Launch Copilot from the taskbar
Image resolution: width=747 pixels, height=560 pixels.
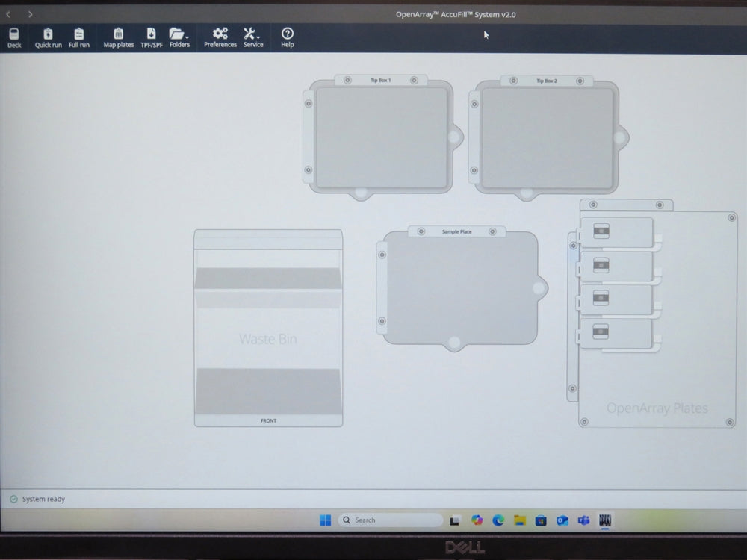(477, 520)
